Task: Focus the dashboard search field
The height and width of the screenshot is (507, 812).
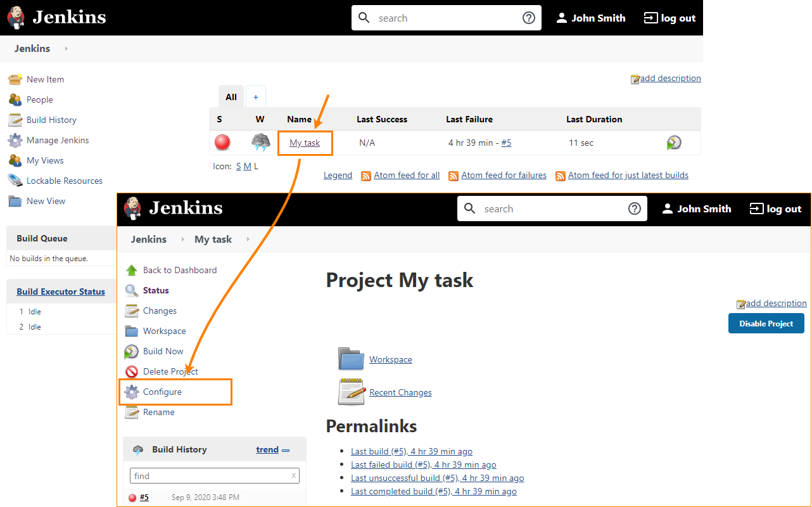Action: 446,18
